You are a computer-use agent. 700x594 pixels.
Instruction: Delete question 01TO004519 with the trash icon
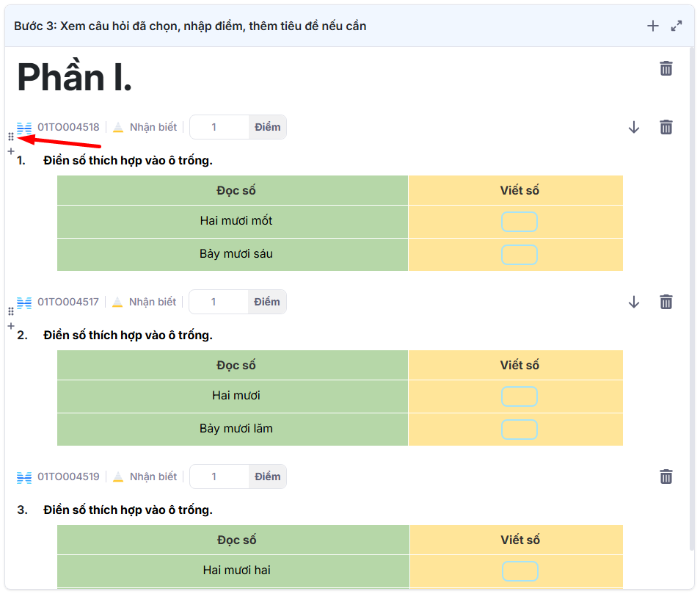click(x=666, y=477)
